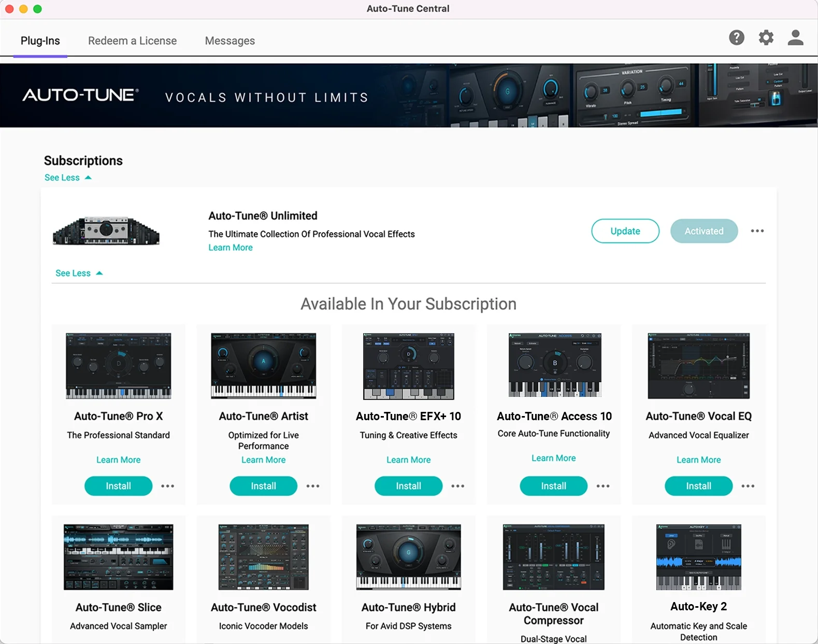Click the 'Auto-Tune® Vocodist' title text

[263, 607]
